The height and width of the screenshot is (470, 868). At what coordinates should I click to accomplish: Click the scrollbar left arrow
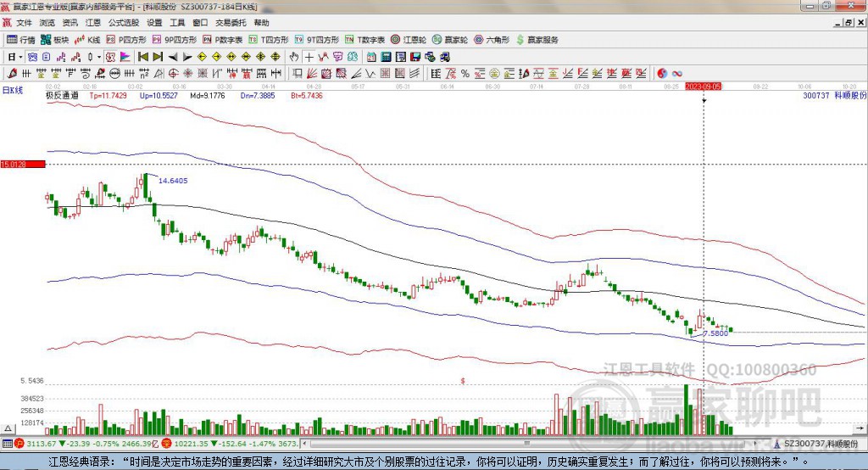[x=305, y=444]
